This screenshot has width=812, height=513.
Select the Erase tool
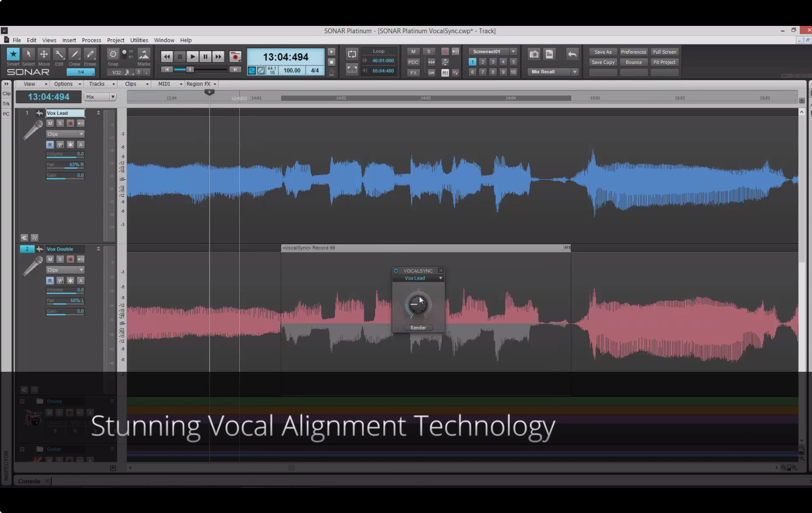click(x=90, y=54)
